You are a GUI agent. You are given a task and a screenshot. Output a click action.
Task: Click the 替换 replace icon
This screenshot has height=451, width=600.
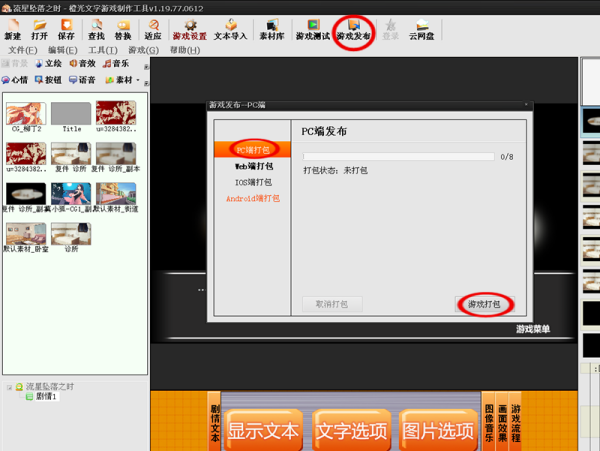click(123, 29)
